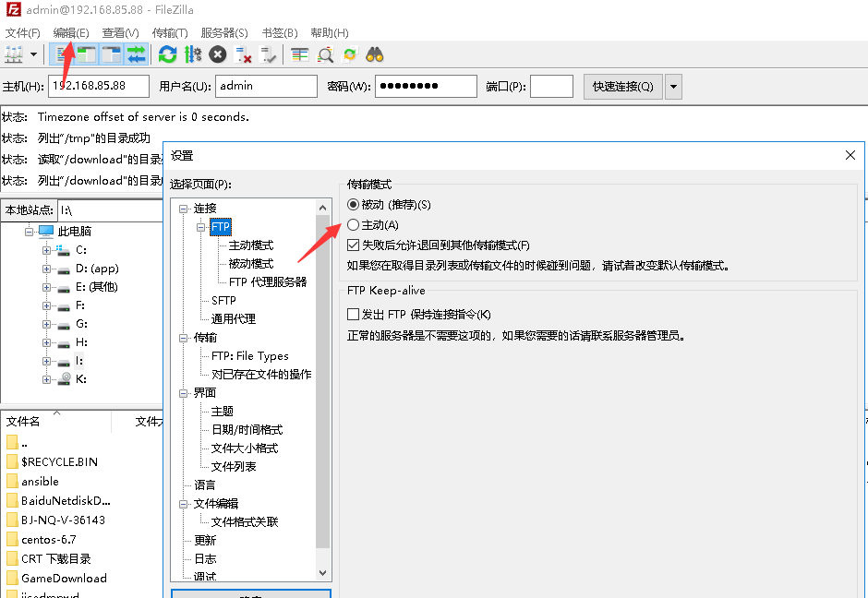The height and width of the screenshot is (598, 868).
Task: Select 被动 (推荐) transfer mode
Action: [x=353, y=205]
